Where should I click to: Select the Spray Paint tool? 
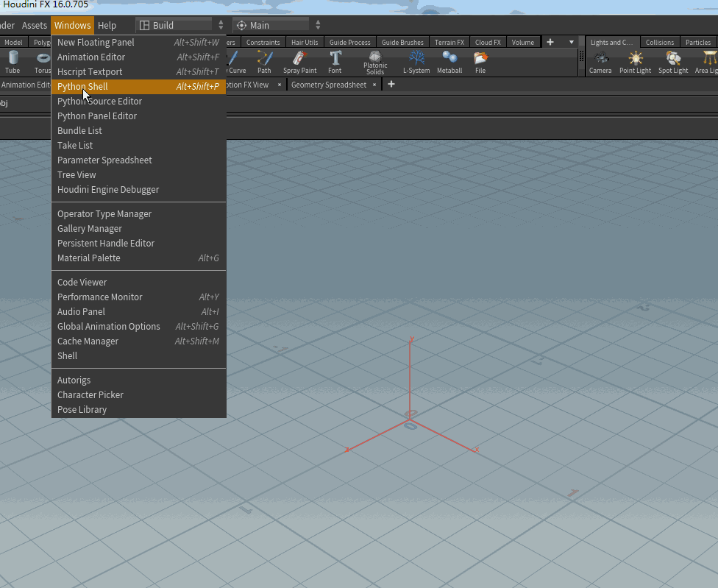[300, 62]
